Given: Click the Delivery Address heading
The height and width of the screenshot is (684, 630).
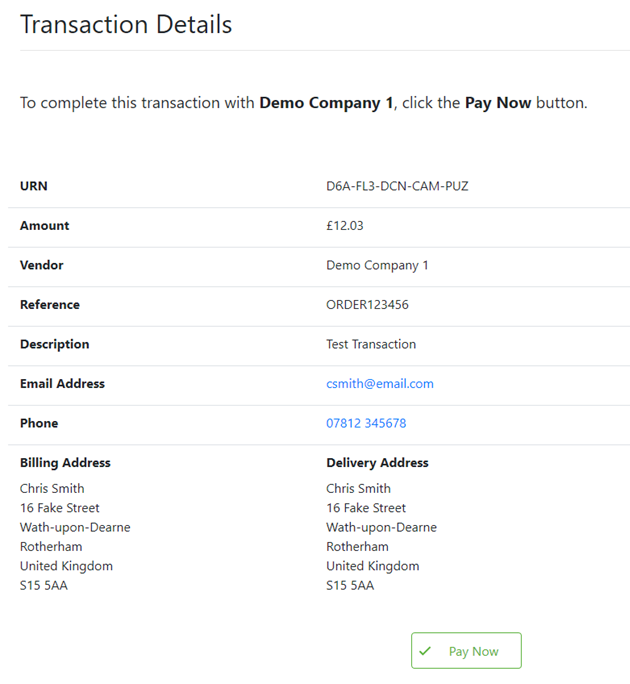Looking at the screenshot, I should pyautogui.click(x=377, y=463).
